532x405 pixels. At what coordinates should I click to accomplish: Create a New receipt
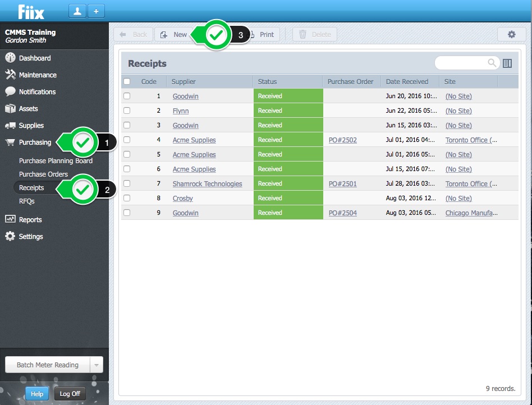(174, 34)
